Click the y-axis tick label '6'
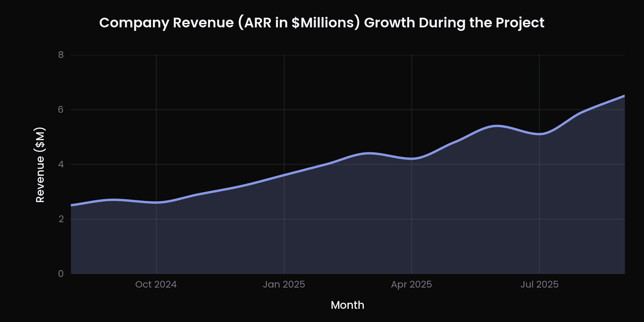Screen dimensions: 644x322 point(61,109)
